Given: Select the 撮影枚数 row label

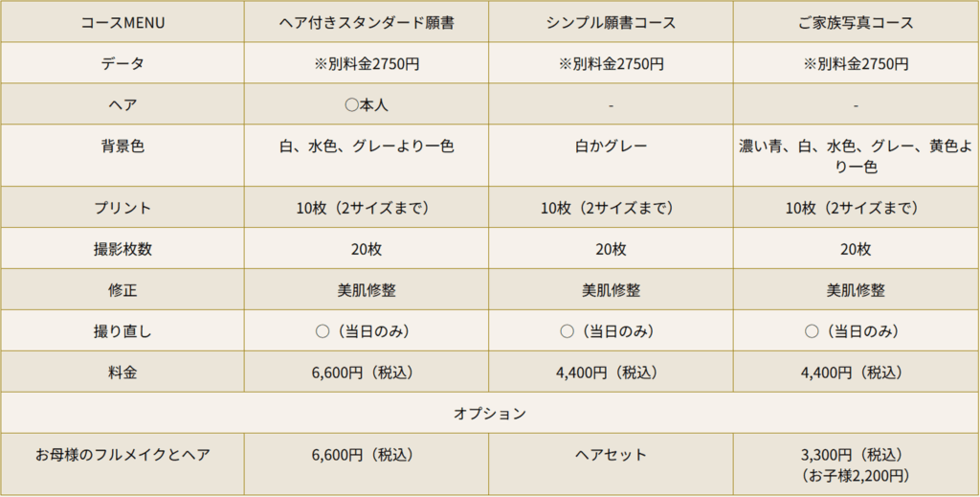Looking at the screenshot, I should (x=122, y=249).
